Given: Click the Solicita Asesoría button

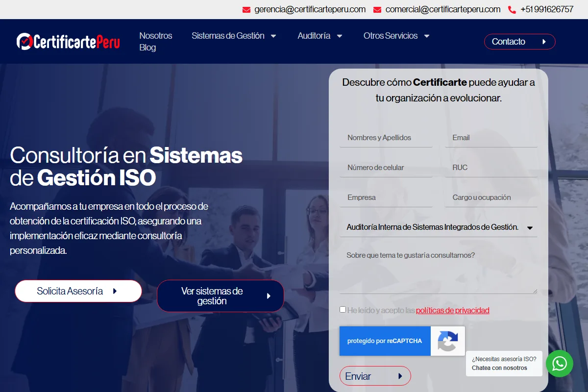Looking at the screenshot, I should coord(78,291).
